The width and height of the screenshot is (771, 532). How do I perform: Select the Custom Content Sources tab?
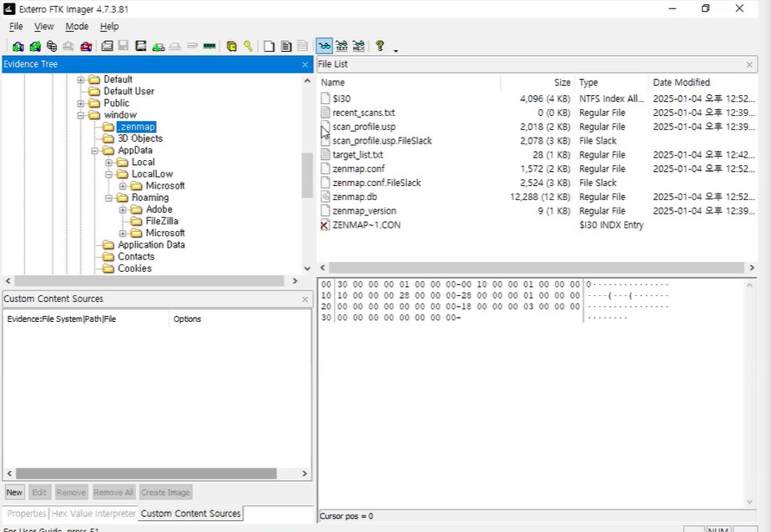pos(191,514)
